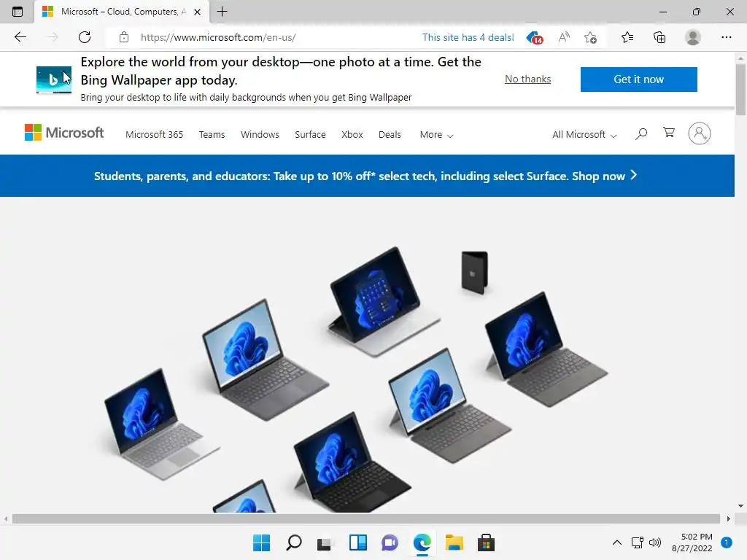747x560 pixels.
Task: Open Microsoft Store from taskbar
Action: point(486,542)
